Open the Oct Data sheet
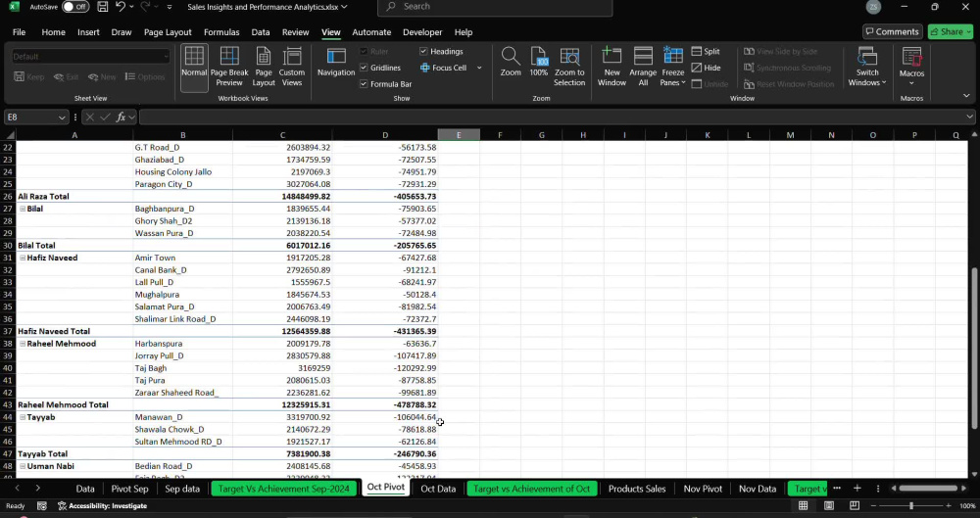 (438, 489)
